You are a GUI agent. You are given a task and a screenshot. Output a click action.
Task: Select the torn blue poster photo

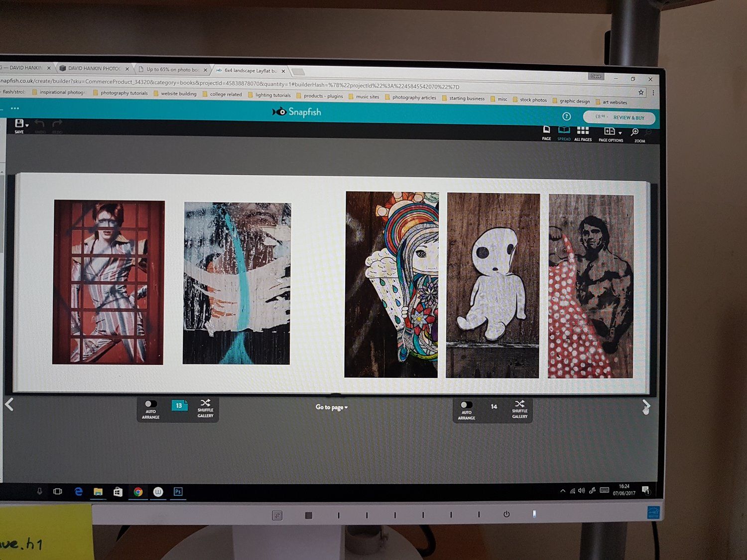click(x=237, y=283)
